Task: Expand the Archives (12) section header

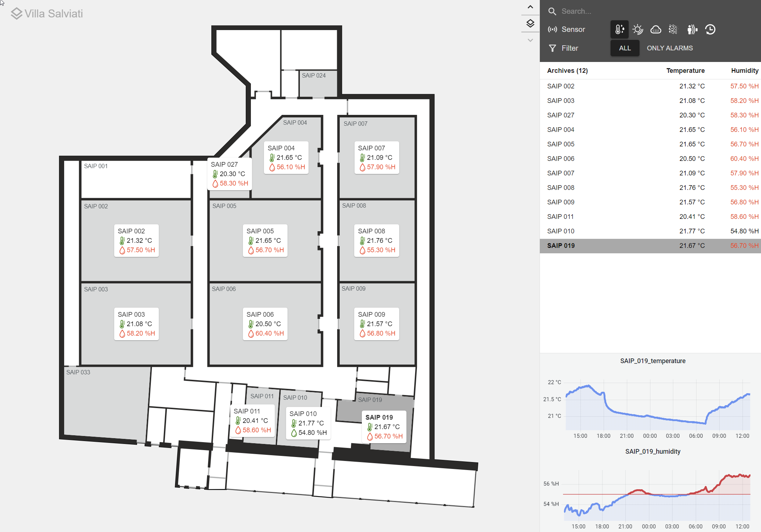Action: (x=567, y=71)
